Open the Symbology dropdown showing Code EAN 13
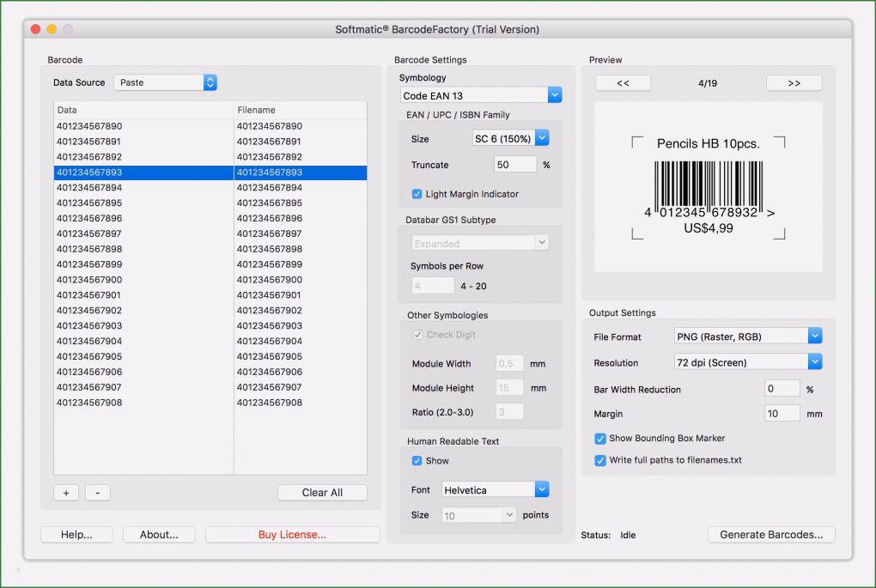Screen dimensions: 876x588 click(480, 94)
